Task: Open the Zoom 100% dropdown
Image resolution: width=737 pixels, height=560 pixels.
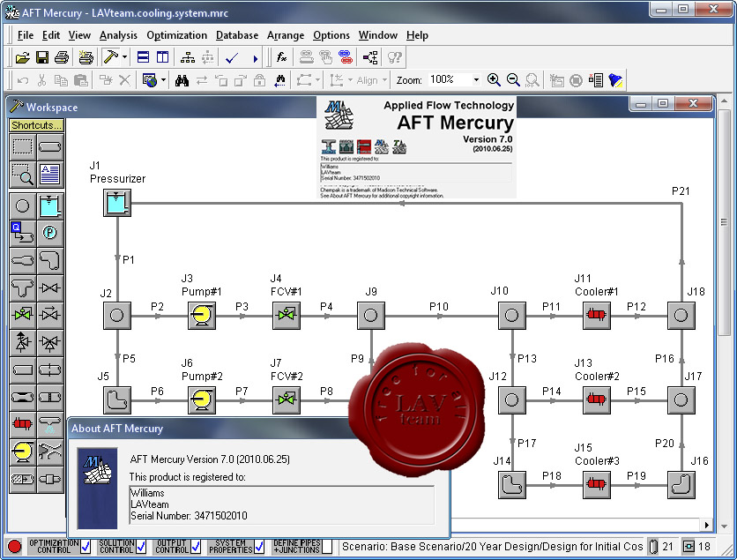Action: tap(476, 80)
